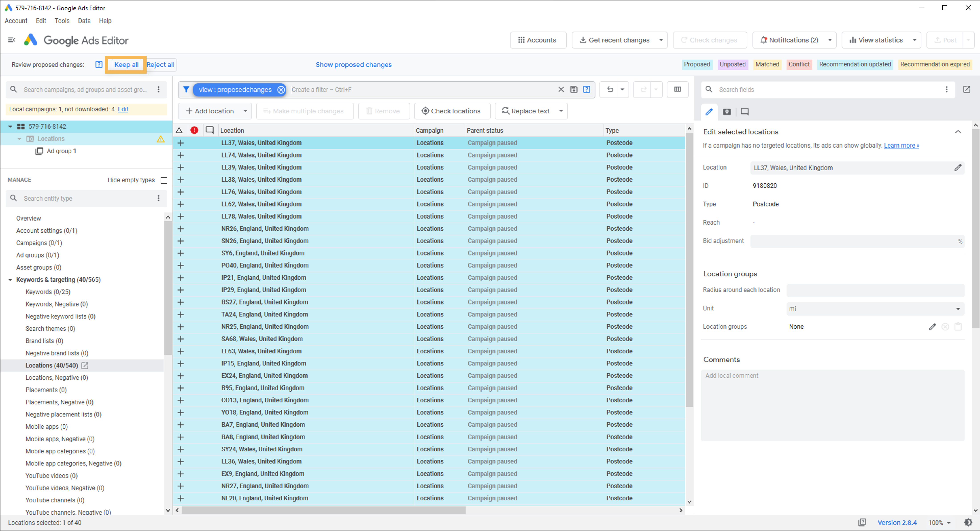Viewport: 980px width, 531px height.
Task: Pop out the edit panel
Action: tap(966, 89)
